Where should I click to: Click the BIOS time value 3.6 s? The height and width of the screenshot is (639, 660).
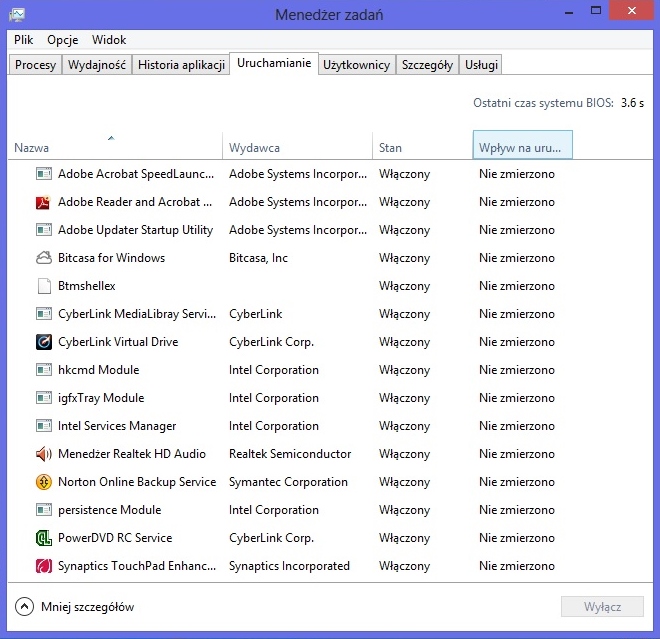[x=632, y=103]
